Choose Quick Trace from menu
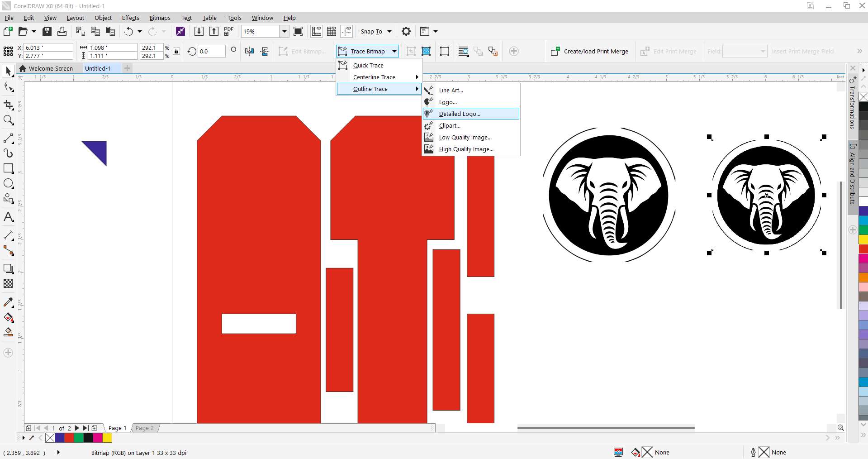 379,65
